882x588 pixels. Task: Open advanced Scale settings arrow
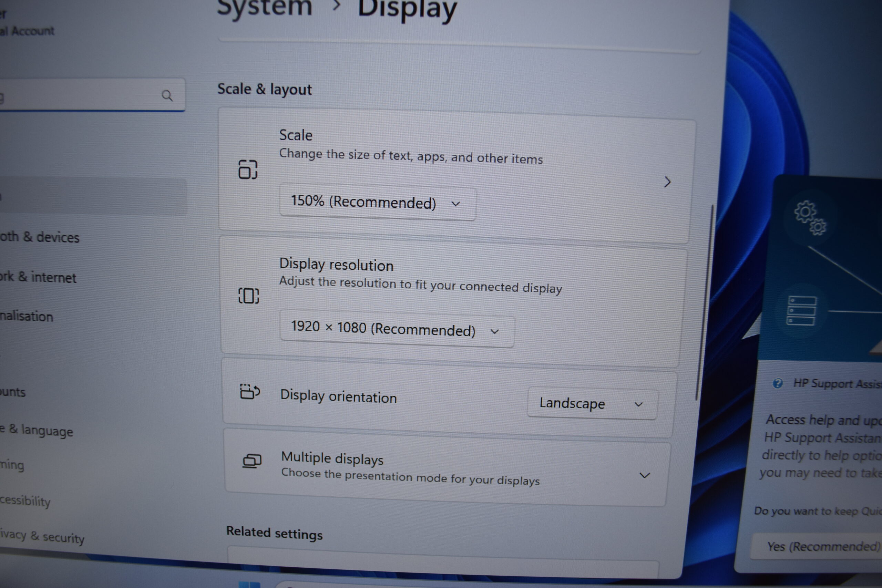click(x=667, y=182)
